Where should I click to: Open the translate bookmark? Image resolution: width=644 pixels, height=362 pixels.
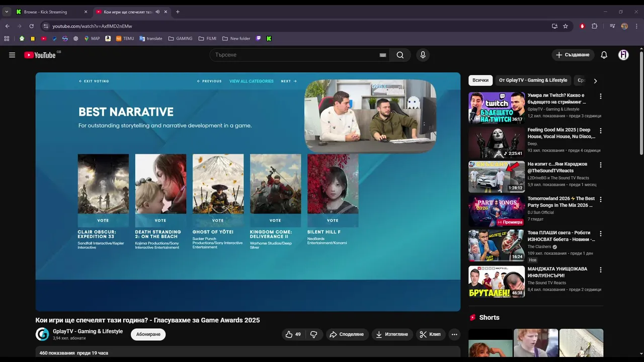coord(151,38)
